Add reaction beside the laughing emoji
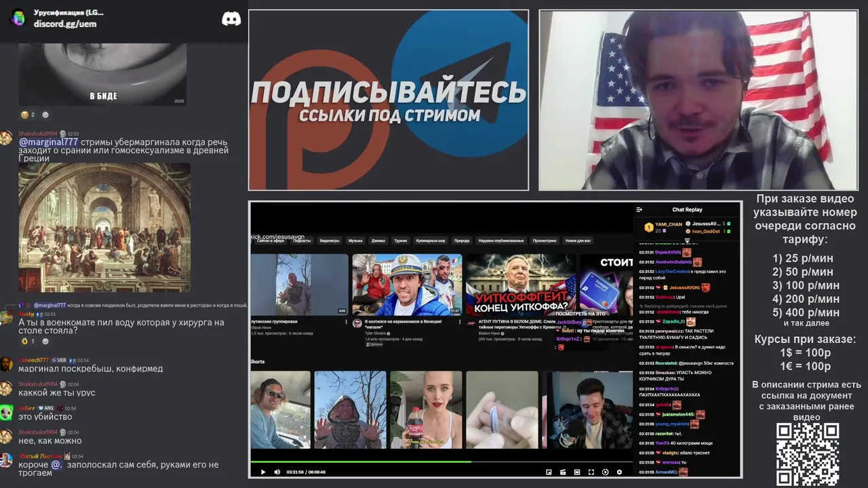Screen dimensions: 868x488 45,115
